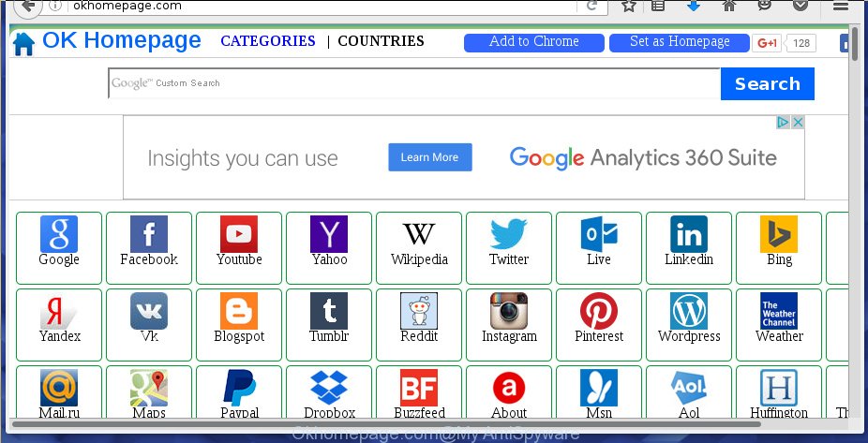Go to the browser home page icon
Image resolution: width=868 pixels, height=443 pixels.
point(729,6)
